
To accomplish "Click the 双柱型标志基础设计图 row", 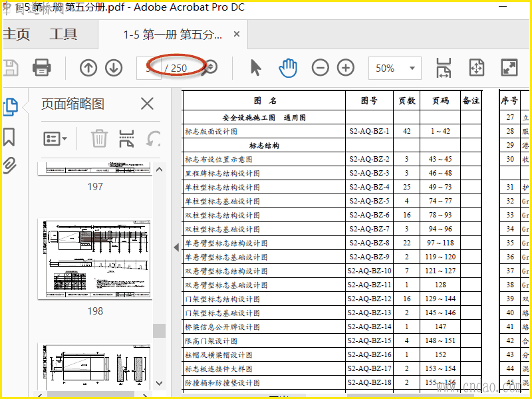I will [222, 229].
